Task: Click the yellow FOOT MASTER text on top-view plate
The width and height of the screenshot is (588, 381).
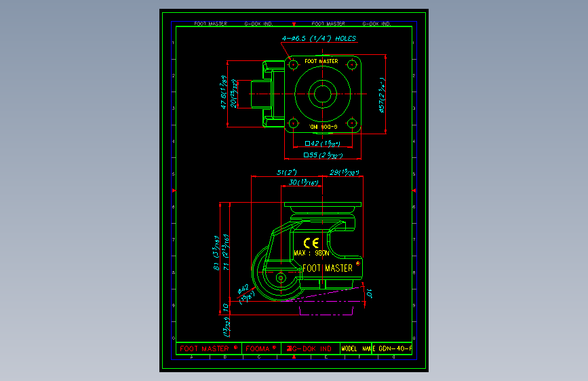Action: tap(321, 61)
